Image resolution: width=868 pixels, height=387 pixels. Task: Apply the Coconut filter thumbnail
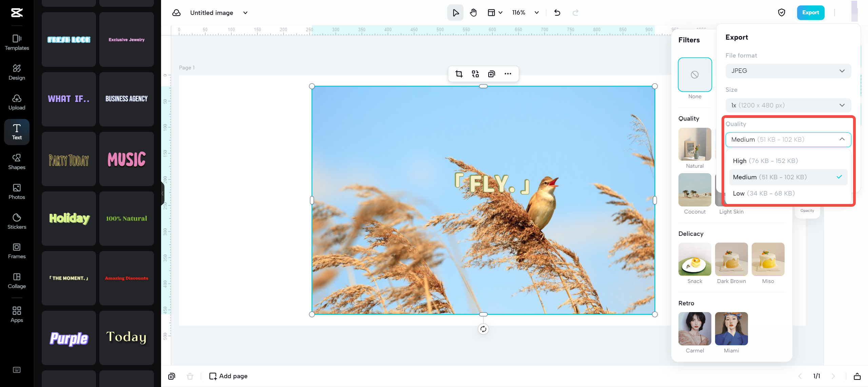point(695,190)
